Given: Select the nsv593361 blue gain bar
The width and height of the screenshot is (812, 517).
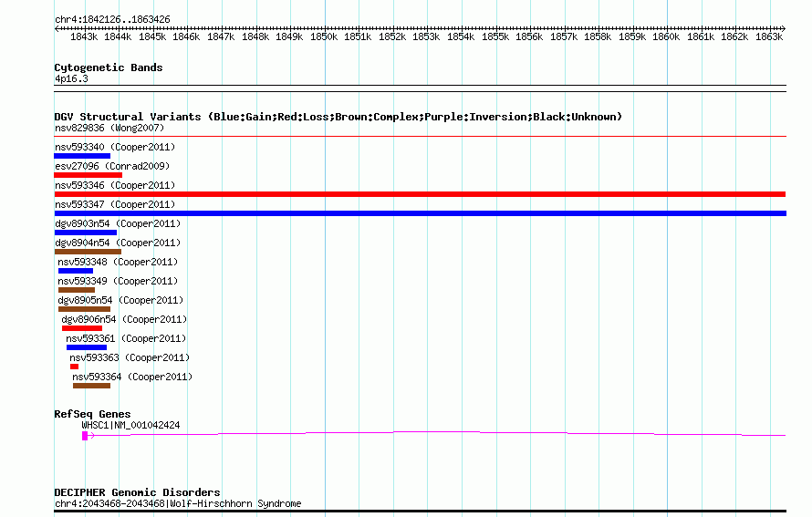Looking at the screenshot, I should tap(87, 347).
